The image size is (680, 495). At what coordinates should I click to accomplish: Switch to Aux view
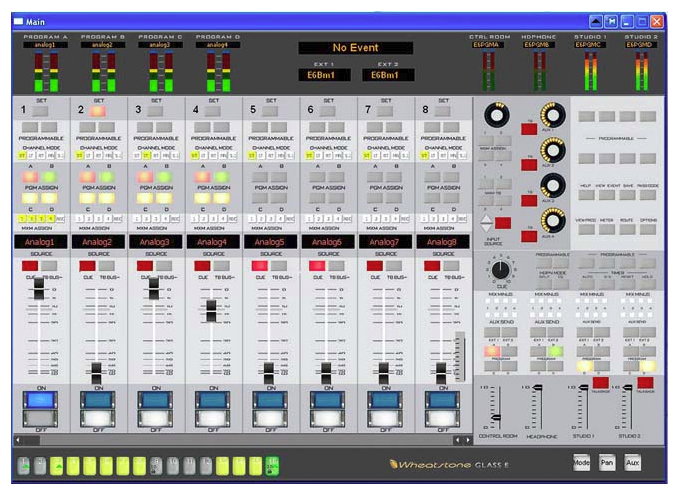632,462
